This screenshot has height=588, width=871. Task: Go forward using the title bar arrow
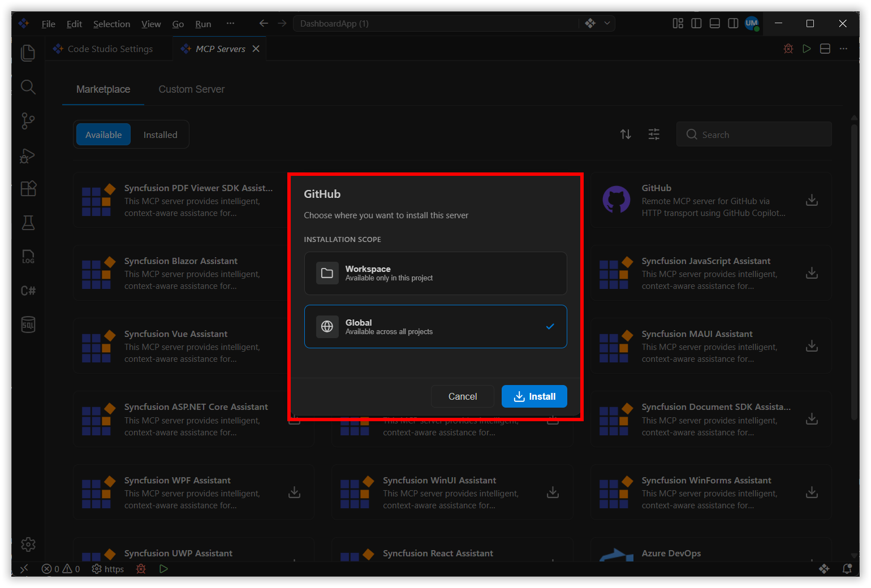point(282,23)
